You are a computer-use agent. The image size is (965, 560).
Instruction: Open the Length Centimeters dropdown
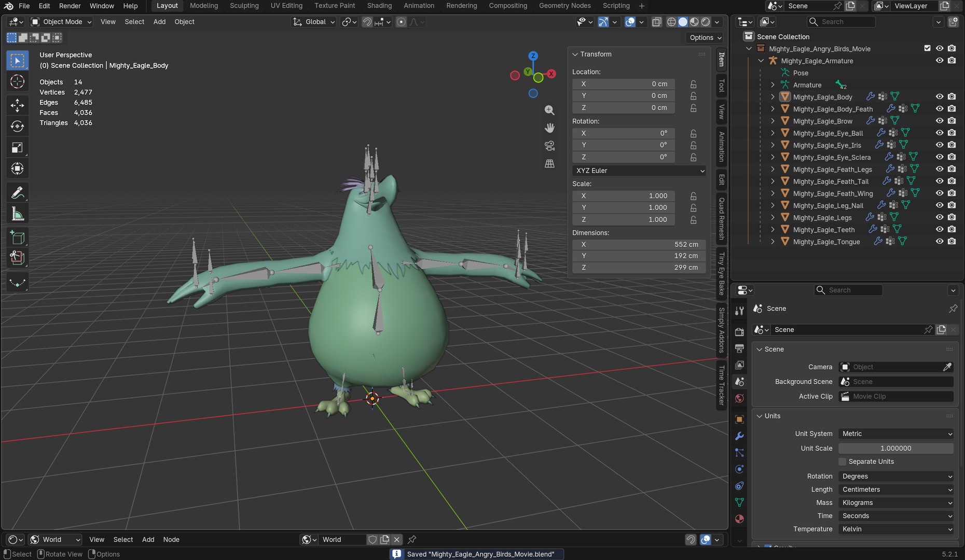(896, 489)
